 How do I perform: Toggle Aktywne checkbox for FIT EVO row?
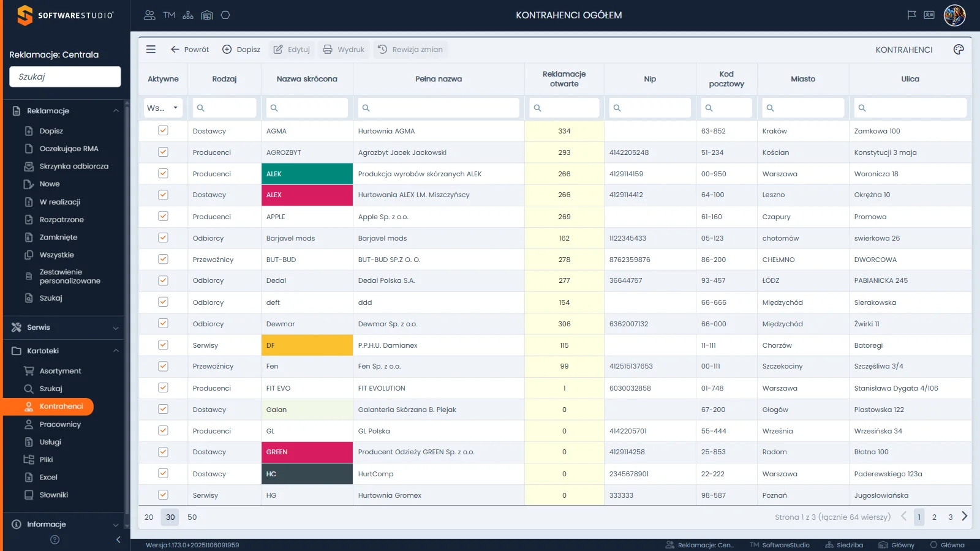pyautogui.click(x=163, y=388)
